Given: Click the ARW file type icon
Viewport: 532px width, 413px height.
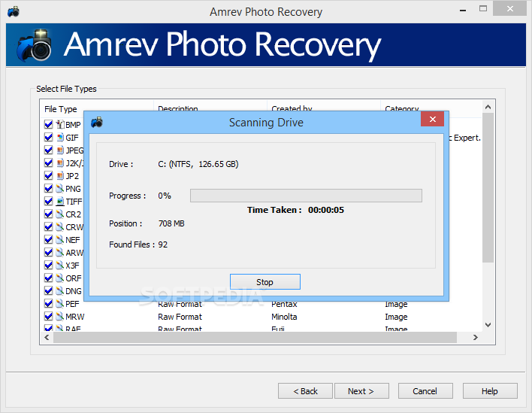Looking at the screenshot, I should pos(60,253).
